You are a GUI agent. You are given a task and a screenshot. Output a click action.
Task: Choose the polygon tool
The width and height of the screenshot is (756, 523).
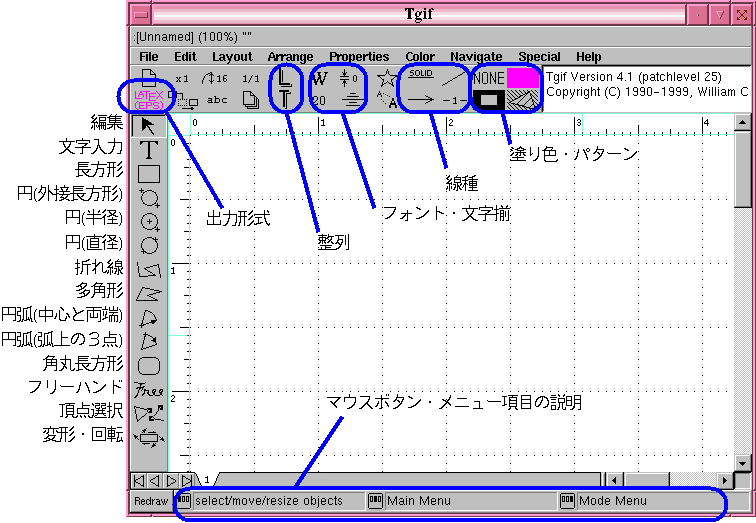tap(149, 293)
